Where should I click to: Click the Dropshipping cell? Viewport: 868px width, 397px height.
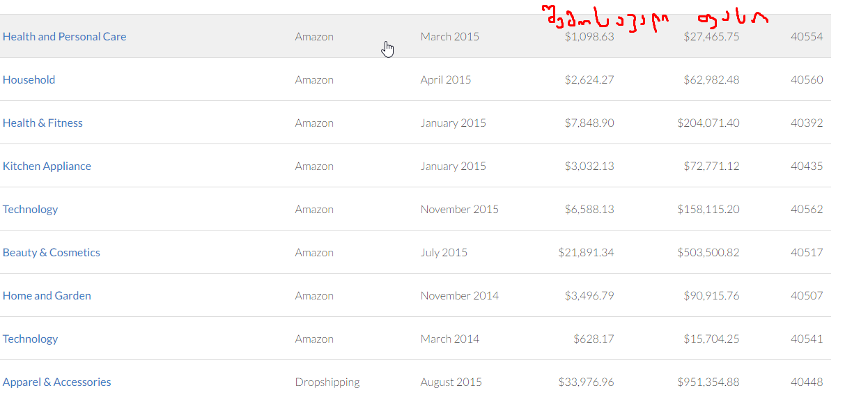click(x=327, y=382)
